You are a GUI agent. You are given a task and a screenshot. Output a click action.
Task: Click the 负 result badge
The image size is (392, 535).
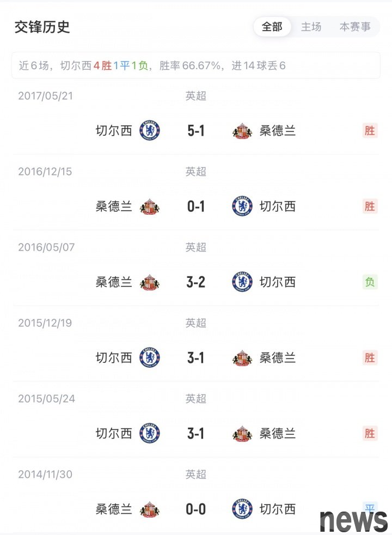370,282
